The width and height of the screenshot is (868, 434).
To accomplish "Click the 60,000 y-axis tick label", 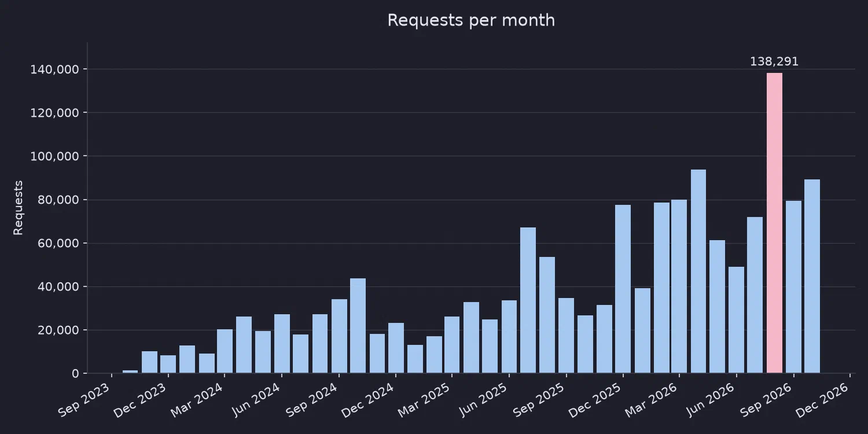I will 57,243.
